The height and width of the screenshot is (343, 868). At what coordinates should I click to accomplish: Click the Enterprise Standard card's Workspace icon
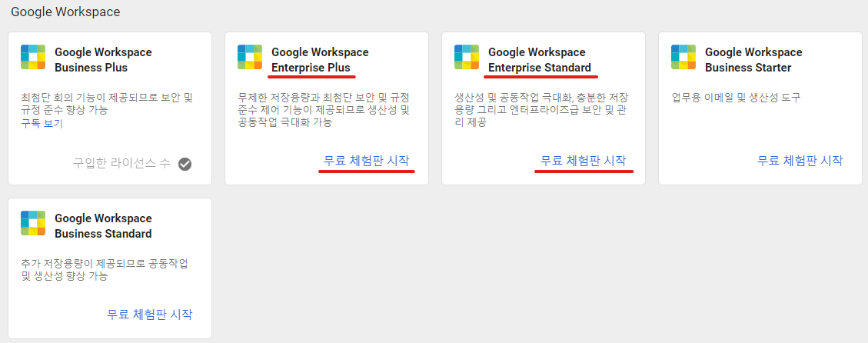pyautogui.click(x=467, y=57)
